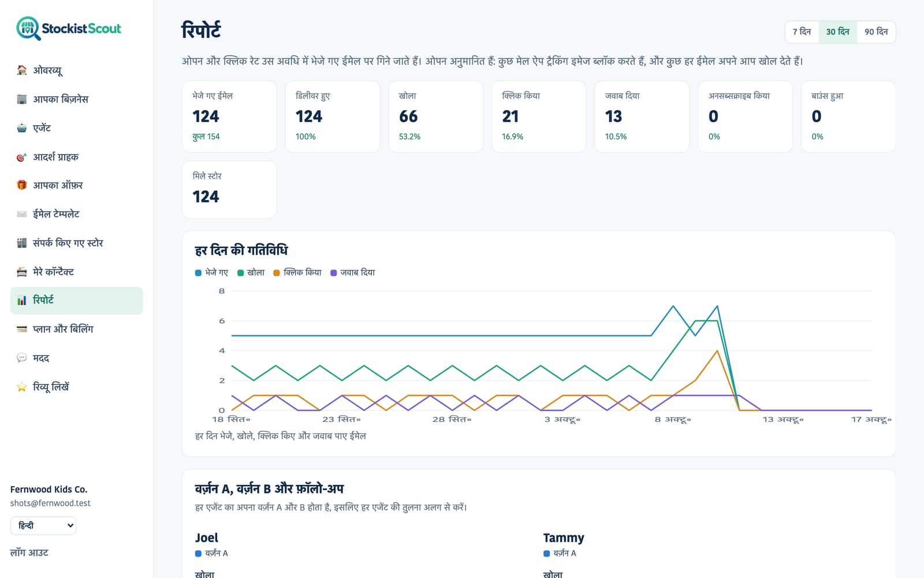This screenshot has width=924, height=578.
Task: Open the मदद page label
Action: [x=41, y=358]
